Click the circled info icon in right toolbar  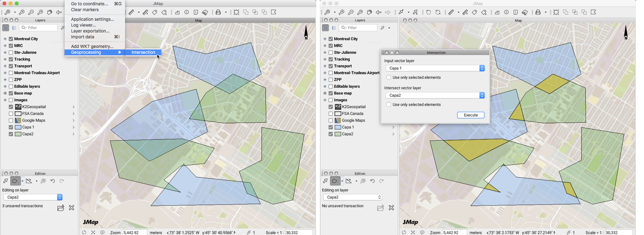pos(506,12)
